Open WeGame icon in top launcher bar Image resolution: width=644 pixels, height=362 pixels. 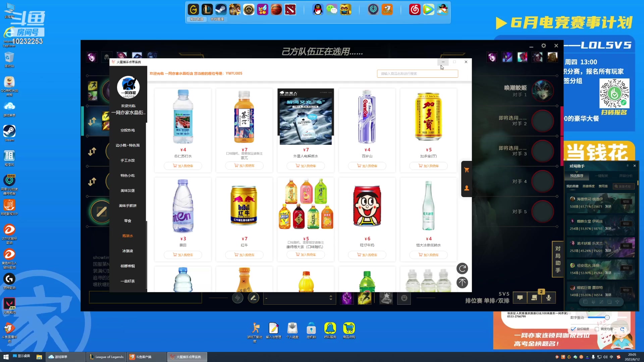tap(193, 9)
